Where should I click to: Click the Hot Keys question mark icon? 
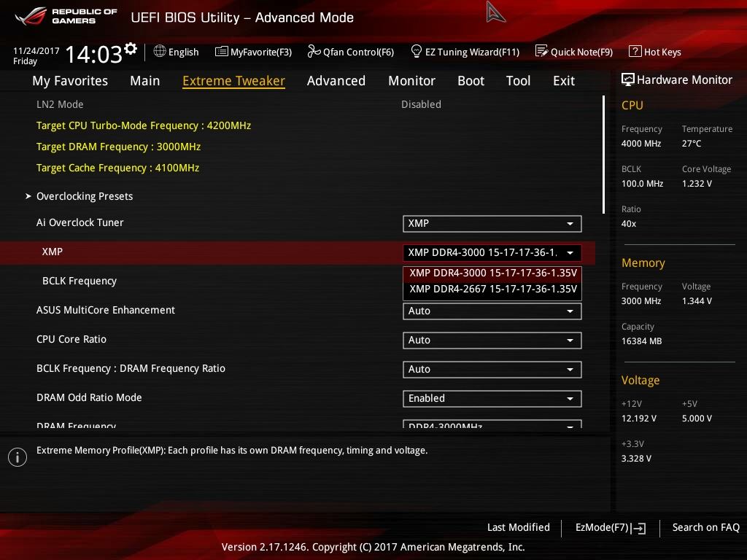[635, 51]
